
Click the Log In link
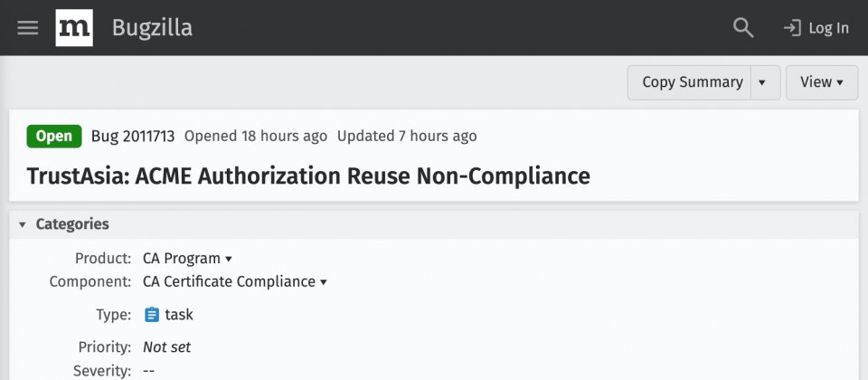coord(816,28)
